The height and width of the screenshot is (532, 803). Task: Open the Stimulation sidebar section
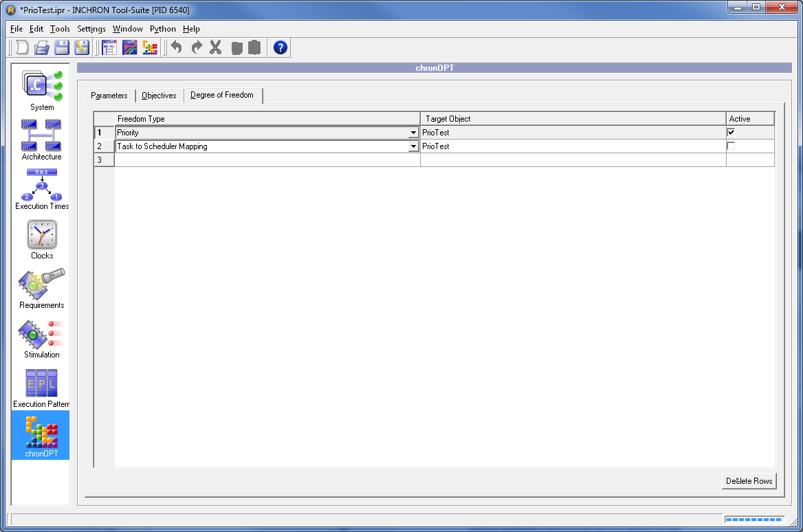pos(41,338)
